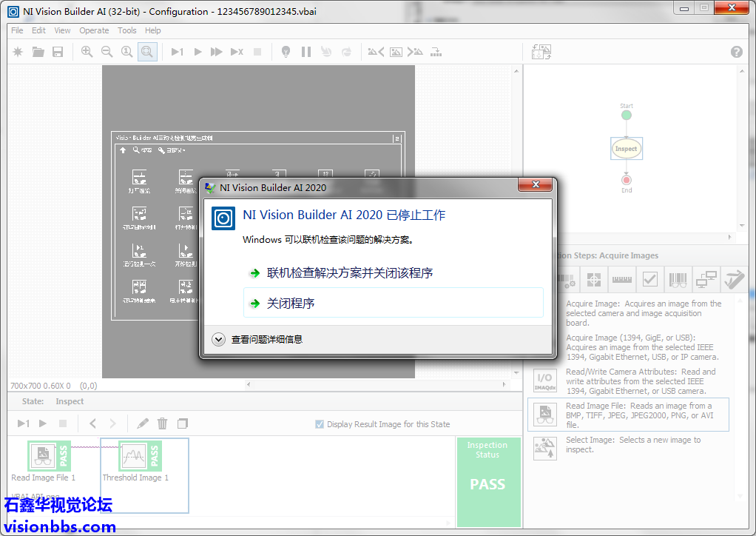
Task: Move the selected step left in the state
Action: (92, 423)
